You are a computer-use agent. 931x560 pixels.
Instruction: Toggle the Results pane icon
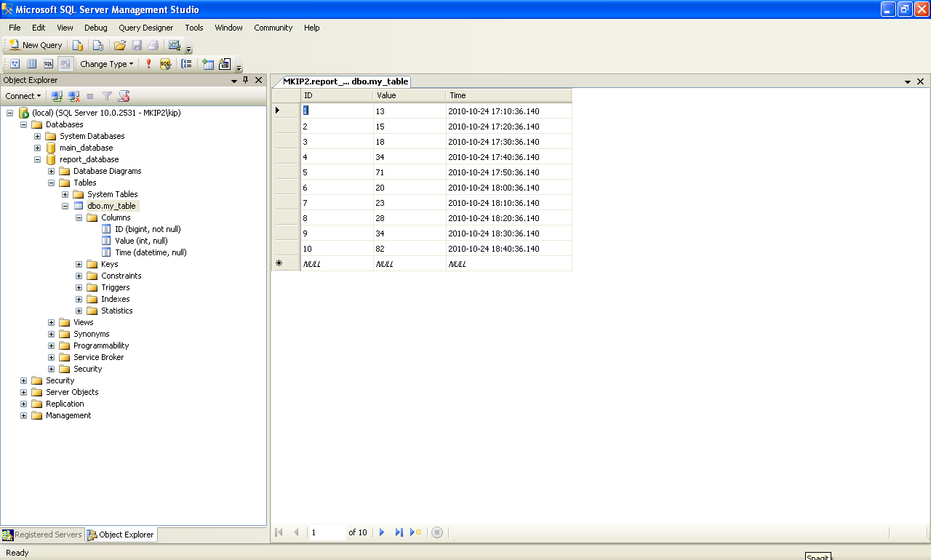point(65,64)
